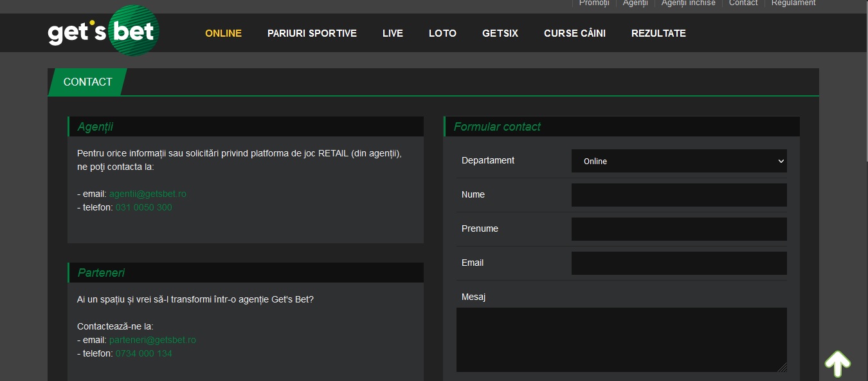868x381 pixels.
Task: Open the REZULTATE page
Action: click(658, 33)
